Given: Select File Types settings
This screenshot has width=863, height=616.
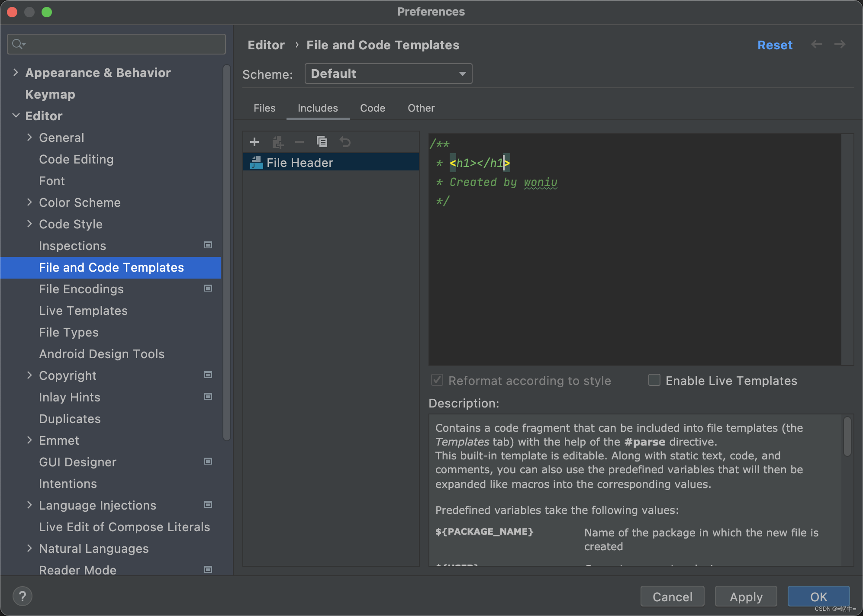Looking at the screenshot, I should [x=69, y=332].
